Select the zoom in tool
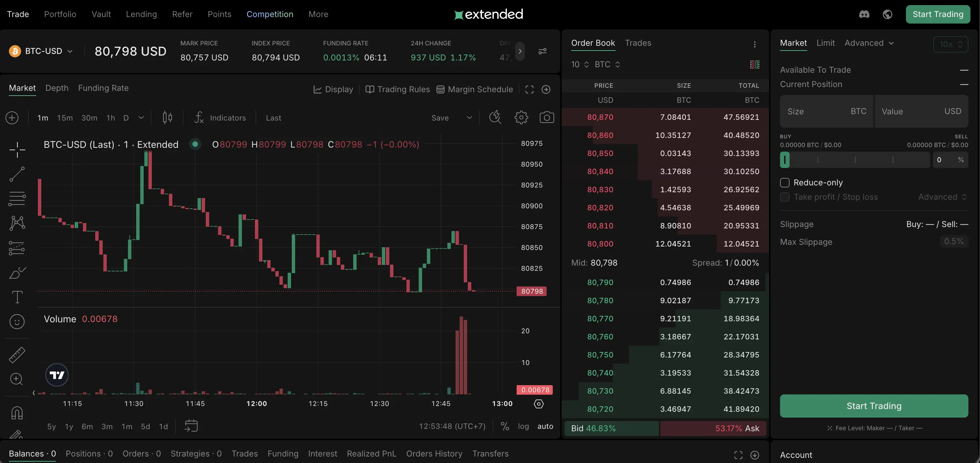980x463 pixels. 16,379
